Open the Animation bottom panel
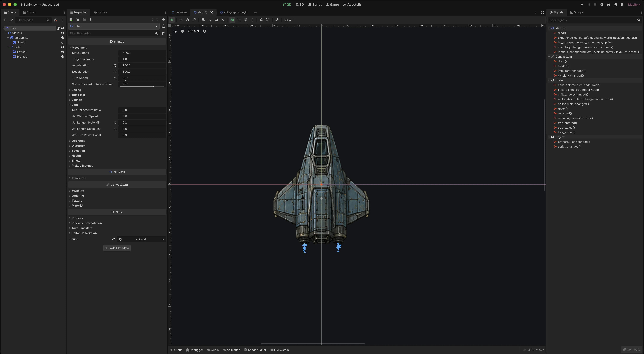 coord(231,350)
